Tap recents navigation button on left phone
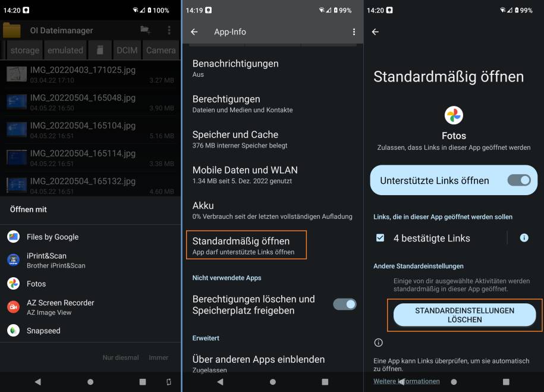The image size is (544, 392). (143, 382)
